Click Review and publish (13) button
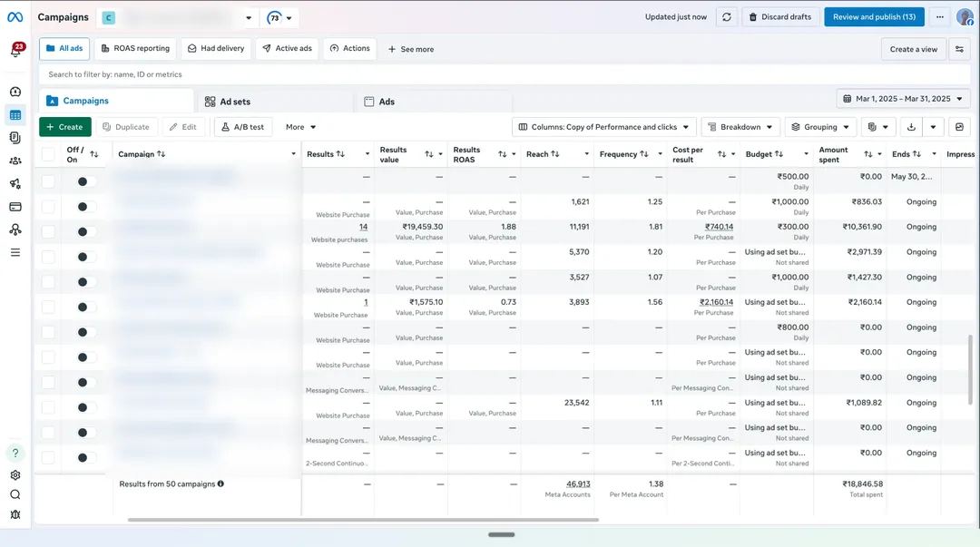 pos(874,17)
